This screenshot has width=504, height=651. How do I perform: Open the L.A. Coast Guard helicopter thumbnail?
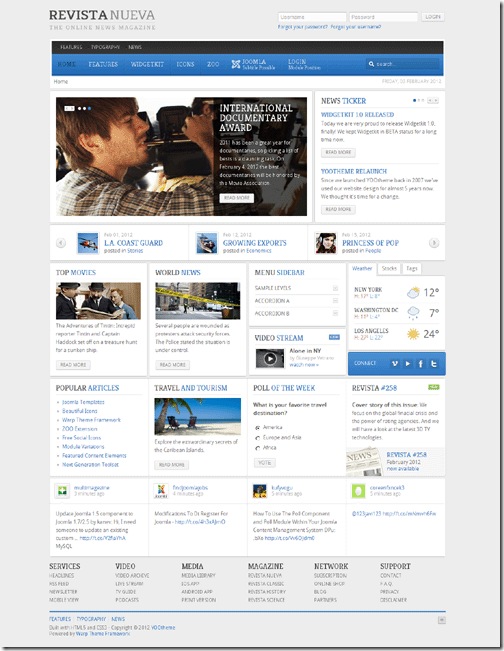point(88,243)
